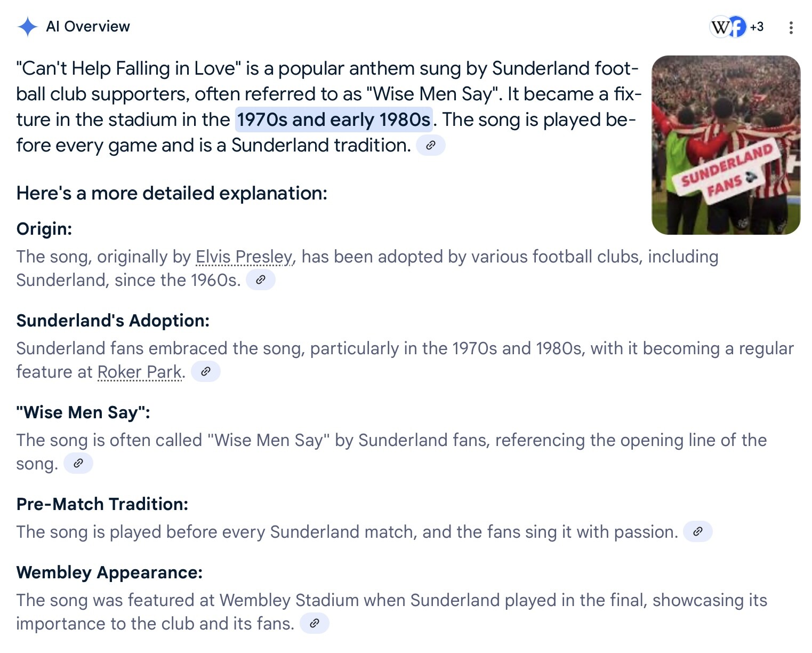Image resolution: width=812 pixels, height=653 pixels.
Task: Click the 'Pre-Match Tradition:' heading
Action: tap(102, 504)
